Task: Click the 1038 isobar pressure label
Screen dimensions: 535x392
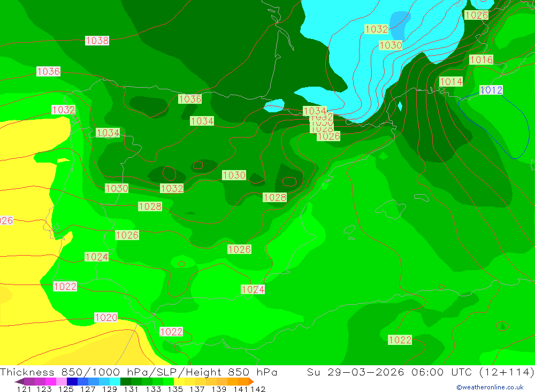Action: [x=97, y=41]
